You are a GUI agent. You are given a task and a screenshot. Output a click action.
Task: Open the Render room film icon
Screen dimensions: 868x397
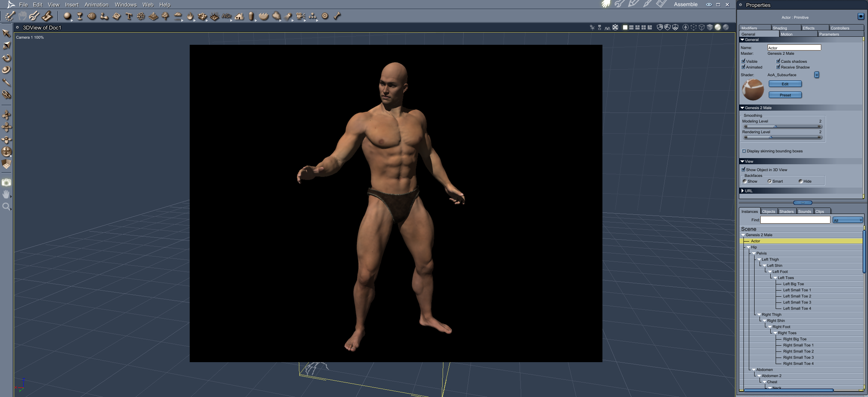pos(661,4)
